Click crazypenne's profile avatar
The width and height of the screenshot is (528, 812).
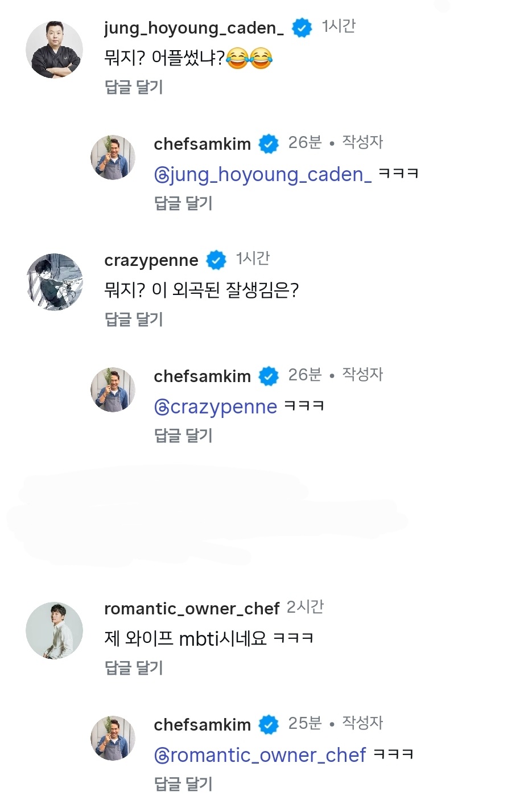(x=54, y=282)
